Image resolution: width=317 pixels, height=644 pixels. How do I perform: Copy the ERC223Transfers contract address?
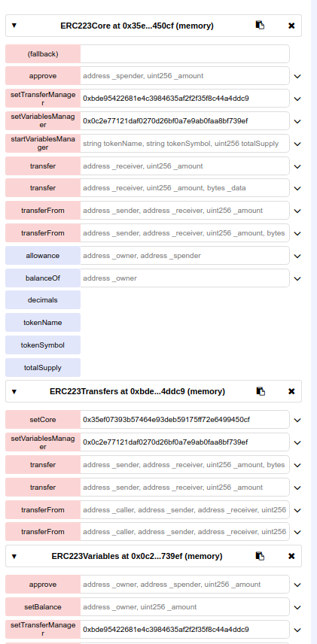coord(261,391)
